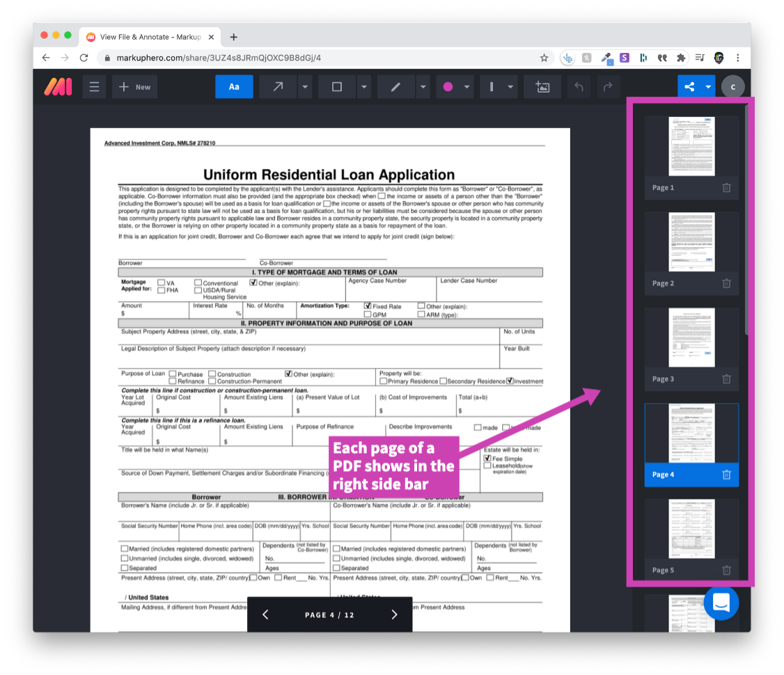Reload the browser page
784x675 pixels.
pyautogui.click(x=84, y=58)
